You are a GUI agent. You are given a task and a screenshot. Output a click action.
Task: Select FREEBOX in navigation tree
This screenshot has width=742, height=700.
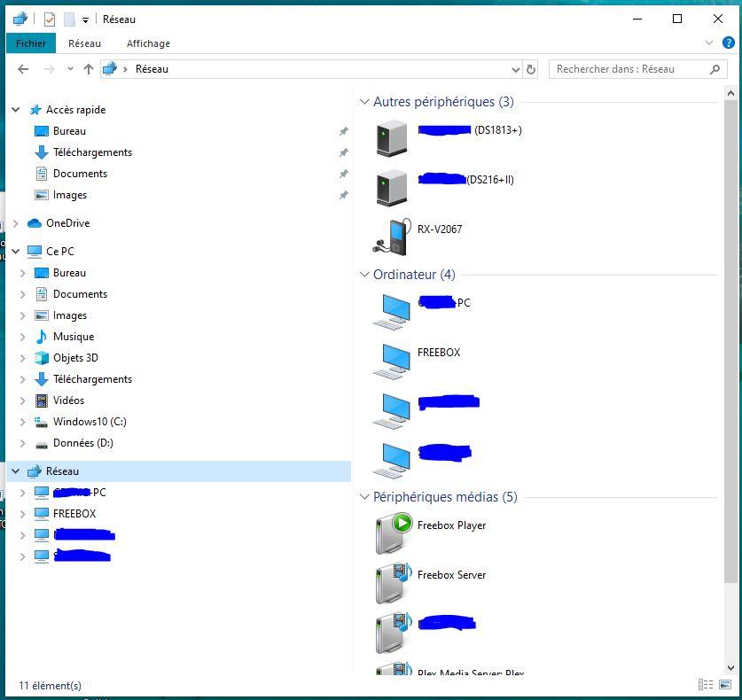74,514
